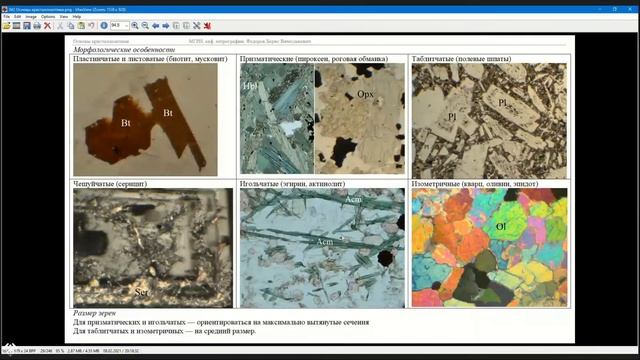Open the Edit menu
The image size is (640, 360).
click(18, 17)
